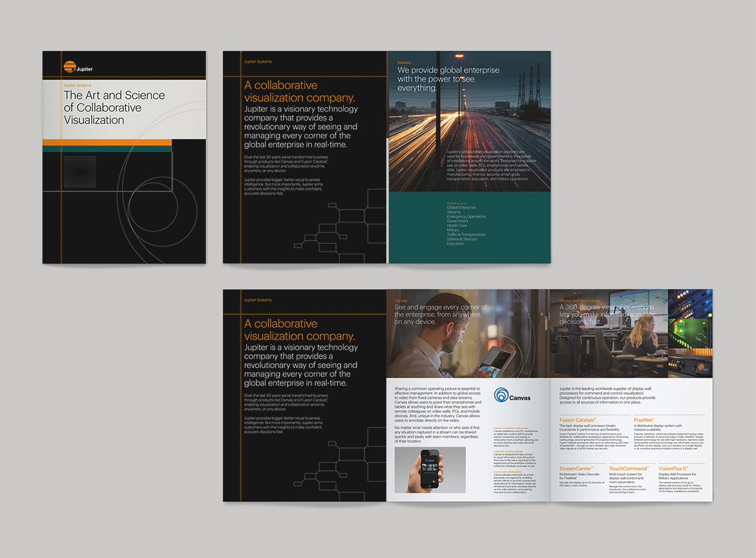Click the blue Canvas swirl logo
This screenshot has width=756, height=558.
coord(501,395)
